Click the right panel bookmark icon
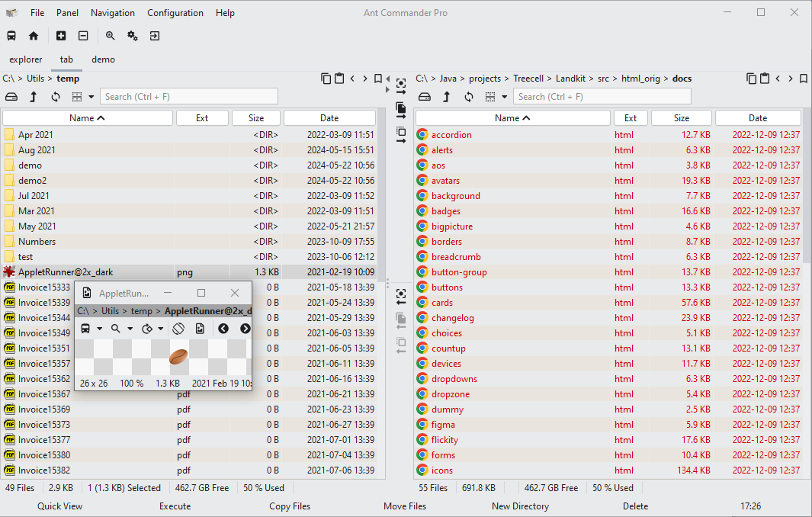812x517 pixels. tap(804, 79)
